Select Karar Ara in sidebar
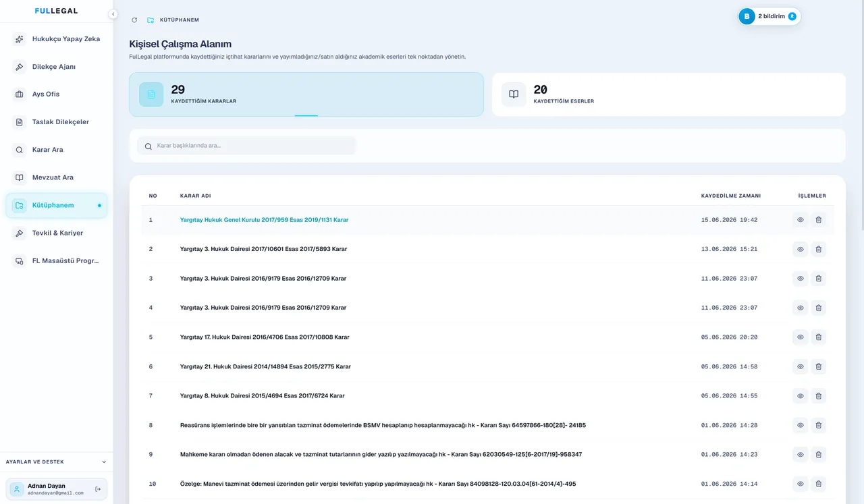Screen dimensions: 864x504 tap(57, 150)
